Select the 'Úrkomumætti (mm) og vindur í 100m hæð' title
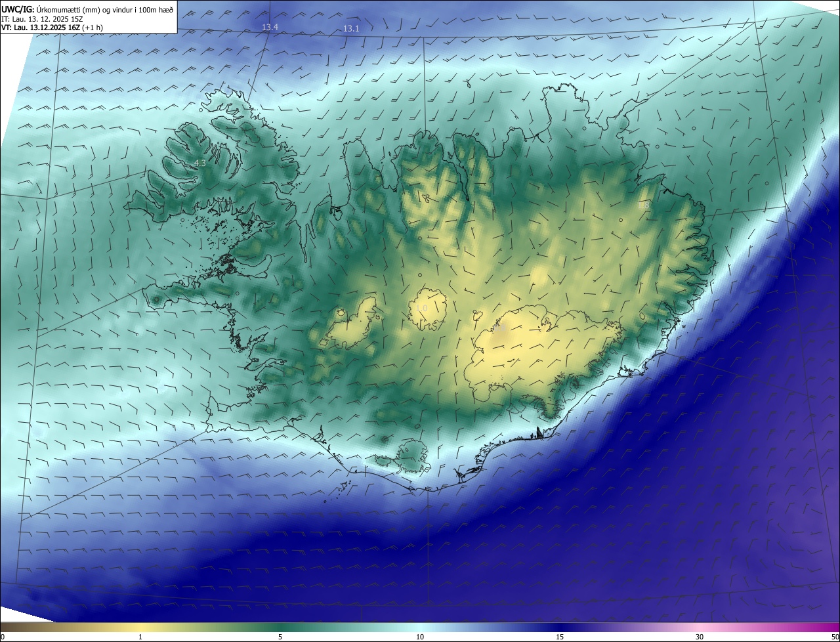 click(x=104, y=9)
